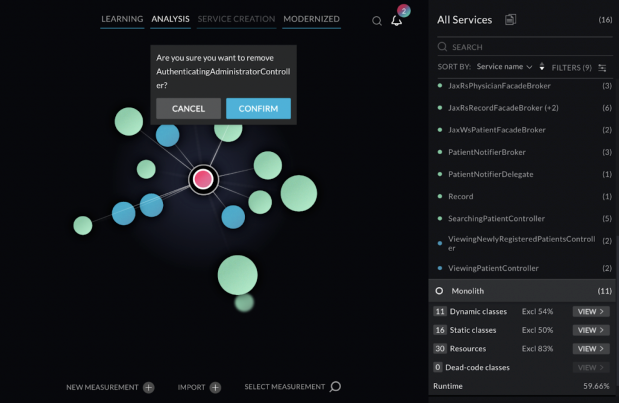Select the Monolith radio circle
This screenshot has height=403, width=619.
pyautogui.click(x=440, y=291)
